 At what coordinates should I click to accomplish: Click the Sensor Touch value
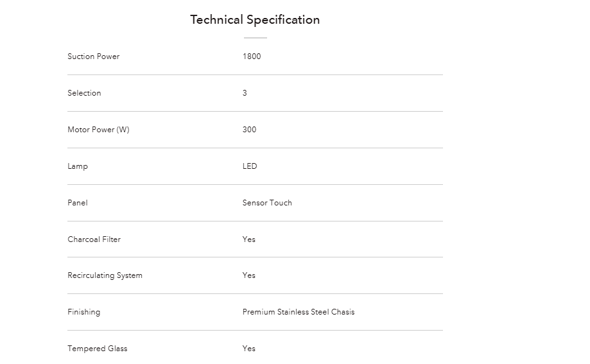point(267,202)
